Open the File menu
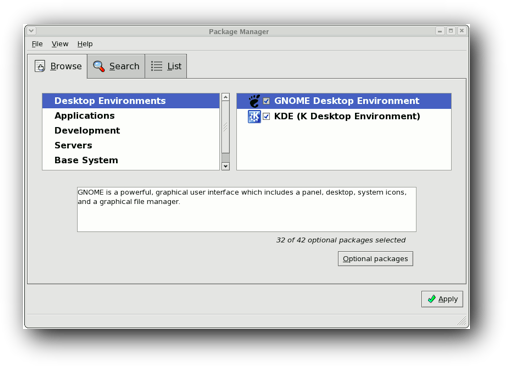The image size is (508, 366). tap(37, 44)
